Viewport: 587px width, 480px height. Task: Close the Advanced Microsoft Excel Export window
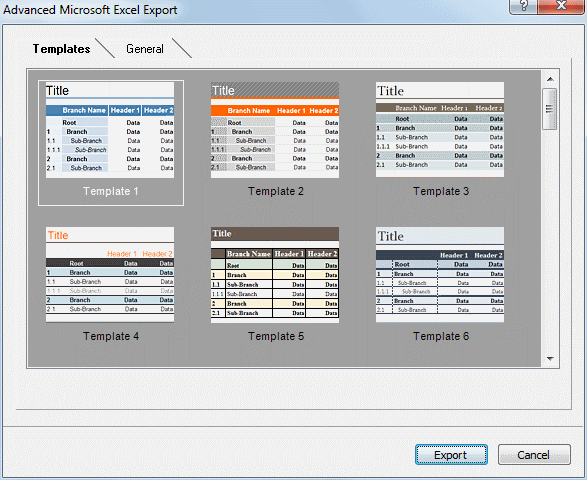click(560, 6)
